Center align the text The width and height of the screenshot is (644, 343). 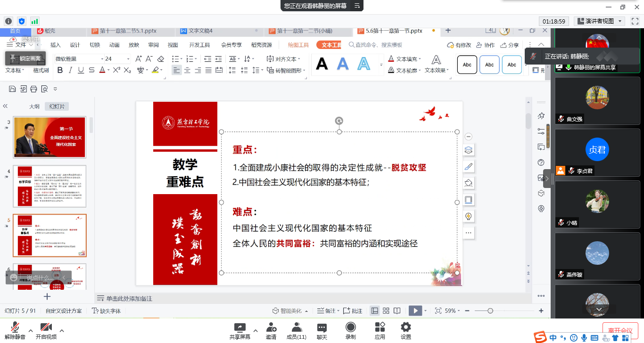187,70
